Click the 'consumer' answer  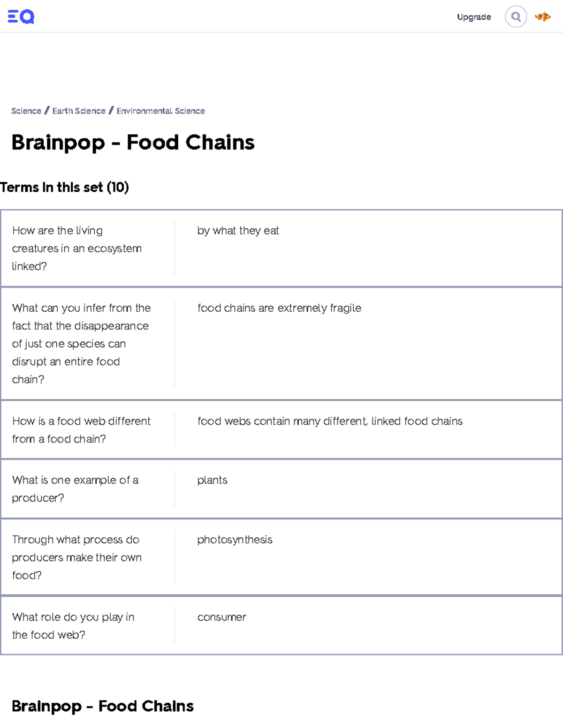[x=221, y=617]
